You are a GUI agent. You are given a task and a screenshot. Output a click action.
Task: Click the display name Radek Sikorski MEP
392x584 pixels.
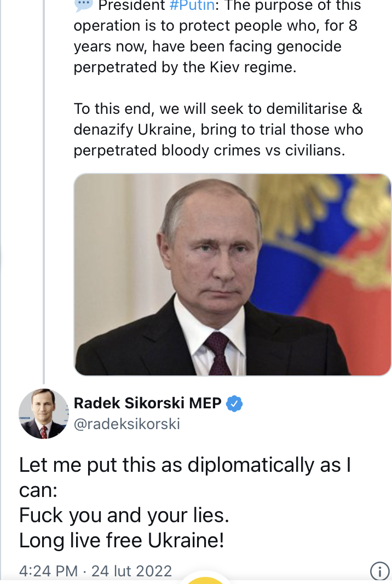tap(147, 403)
